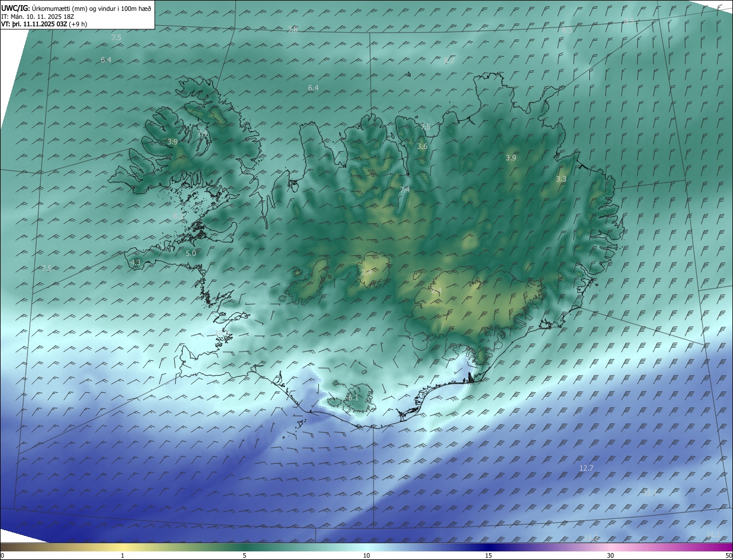733x560 pixels.
Task: Click the color scale tick label 30
Action: 610,555
